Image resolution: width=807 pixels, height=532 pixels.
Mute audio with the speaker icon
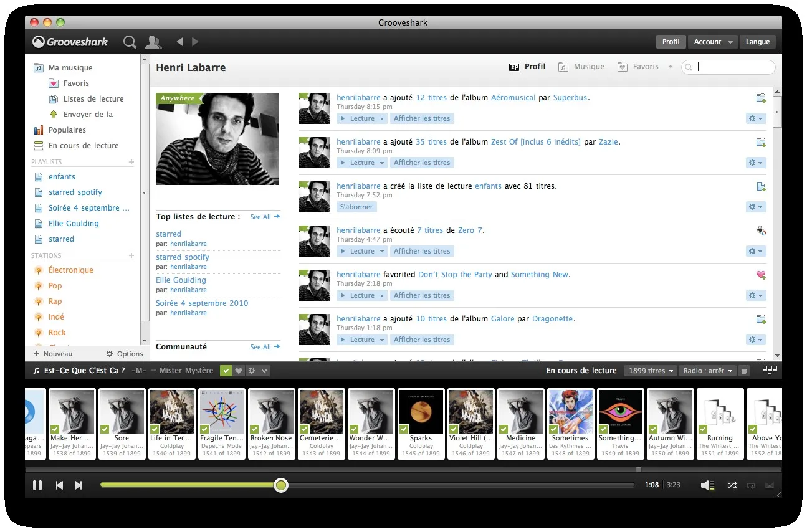(707, 485)
